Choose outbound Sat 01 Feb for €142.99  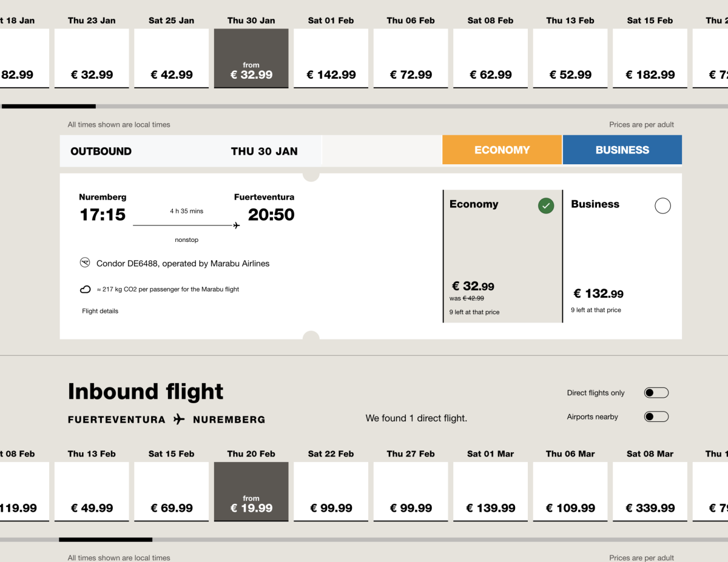point(331,58)
